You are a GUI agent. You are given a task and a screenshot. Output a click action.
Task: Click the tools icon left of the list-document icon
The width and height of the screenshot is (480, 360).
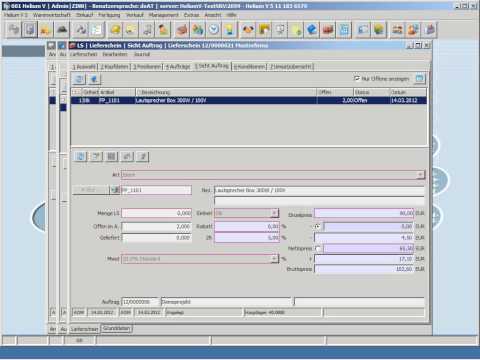(x=81, y=30)
